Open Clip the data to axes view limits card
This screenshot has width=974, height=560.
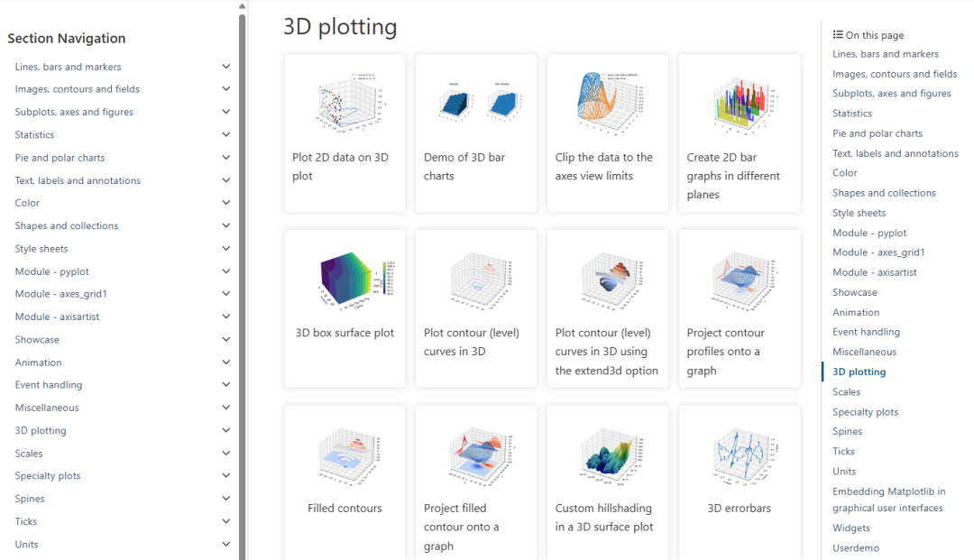tap(608, 133)
